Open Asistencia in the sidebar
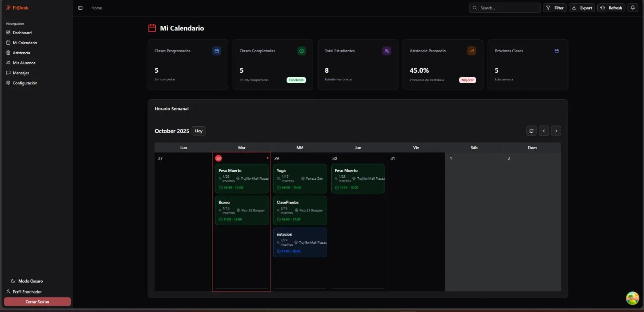The height and width of the screenshot is (312, 644). pos(21,53)
